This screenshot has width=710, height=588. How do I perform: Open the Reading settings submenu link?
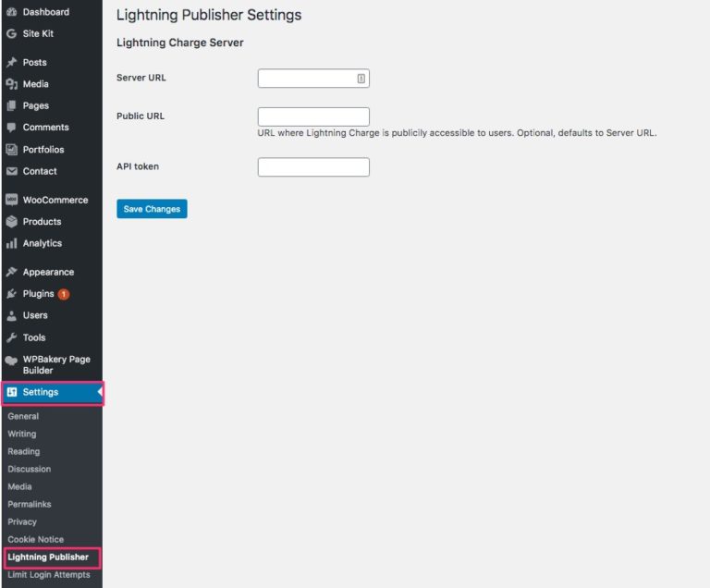pyautogui.click(x=23, y=452)
